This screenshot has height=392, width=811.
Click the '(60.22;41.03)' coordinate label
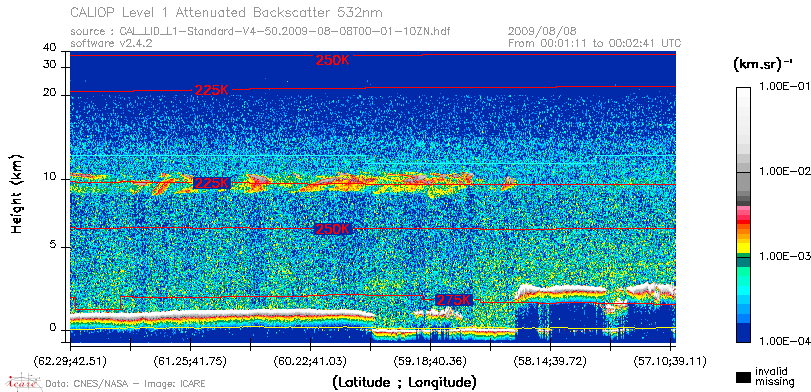310,361
